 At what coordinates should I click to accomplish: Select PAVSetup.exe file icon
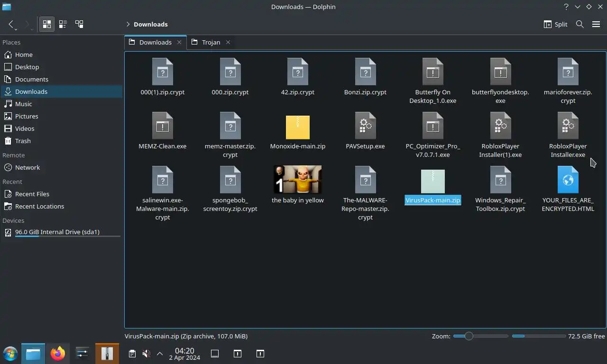(x=365, y=126)
